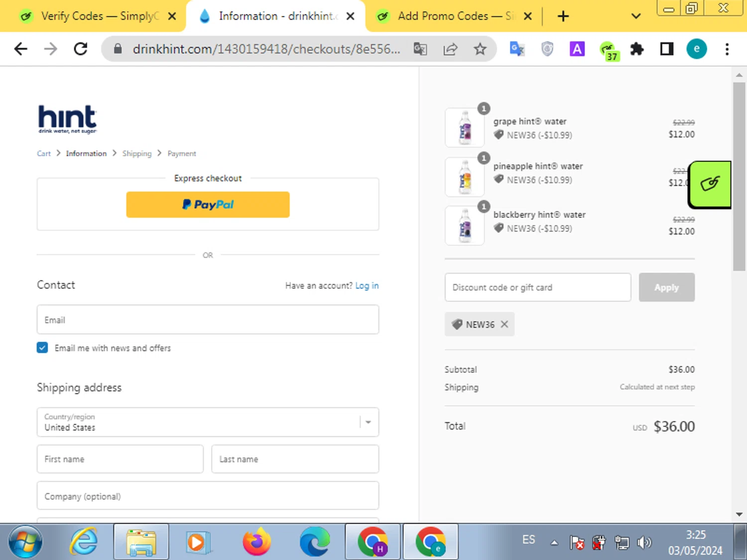
Task: Click the hint logo
Action: coord(67,119)
